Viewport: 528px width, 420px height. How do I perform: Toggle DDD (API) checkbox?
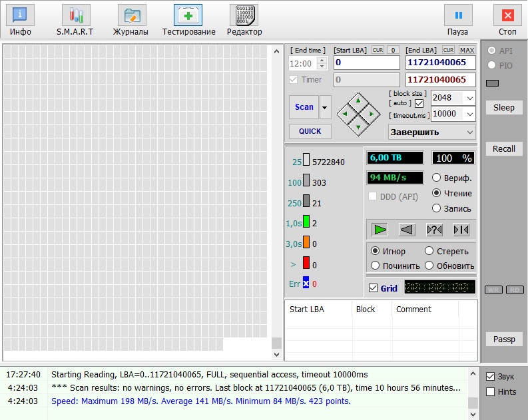[372, 196]
